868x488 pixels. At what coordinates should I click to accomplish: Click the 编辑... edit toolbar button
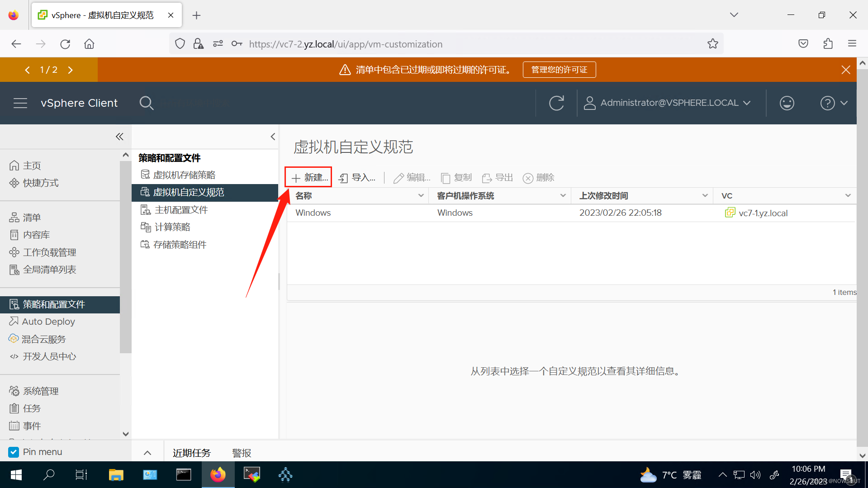tap(412, 178)
